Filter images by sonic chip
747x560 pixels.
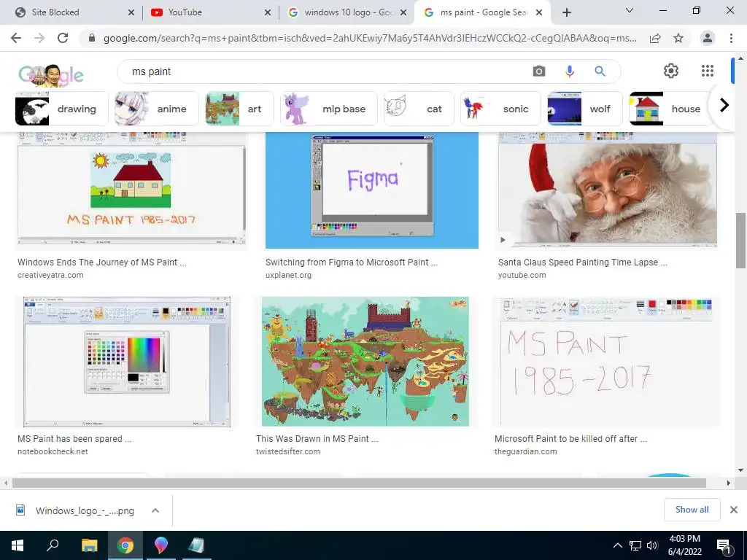[500, 109]
